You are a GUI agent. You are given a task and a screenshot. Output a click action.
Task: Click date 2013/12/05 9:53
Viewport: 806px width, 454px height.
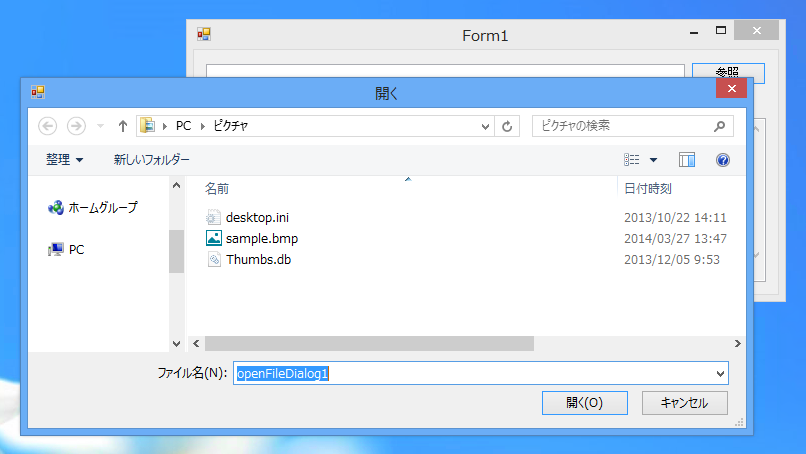click(x=671, y=260)
